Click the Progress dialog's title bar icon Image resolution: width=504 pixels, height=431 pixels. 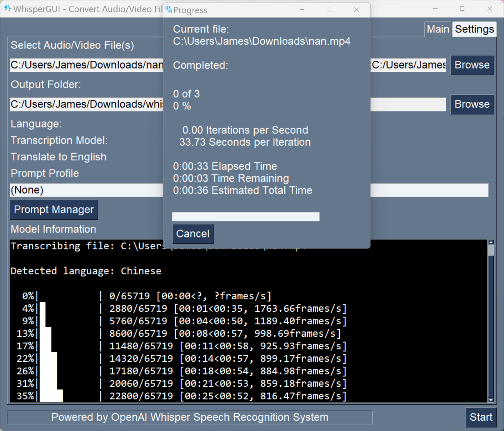[x=168, y=10]
